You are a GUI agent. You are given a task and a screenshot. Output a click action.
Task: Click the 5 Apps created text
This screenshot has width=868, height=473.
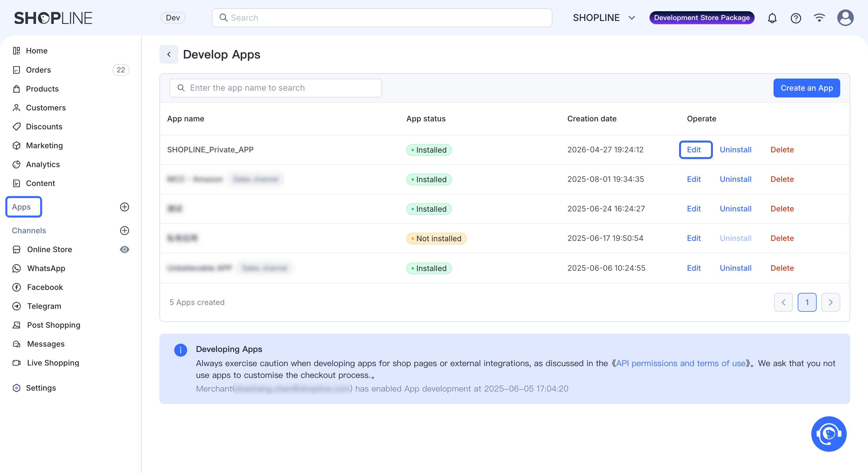197,302
